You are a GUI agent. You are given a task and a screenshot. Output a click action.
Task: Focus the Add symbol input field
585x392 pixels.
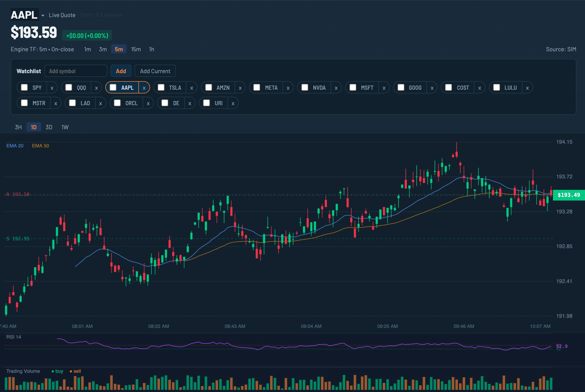click(76, 71)
